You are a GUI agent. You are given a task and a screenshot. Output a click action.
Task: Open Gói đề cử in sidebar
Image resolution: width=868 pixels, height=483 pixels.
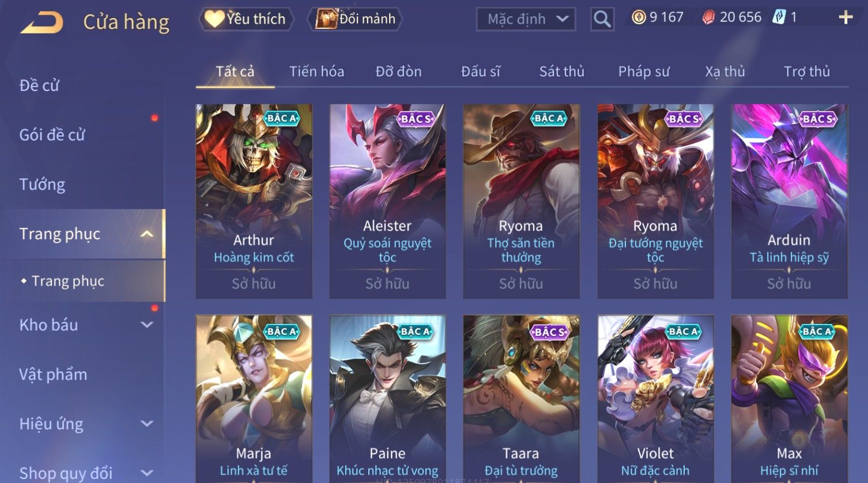52,135
